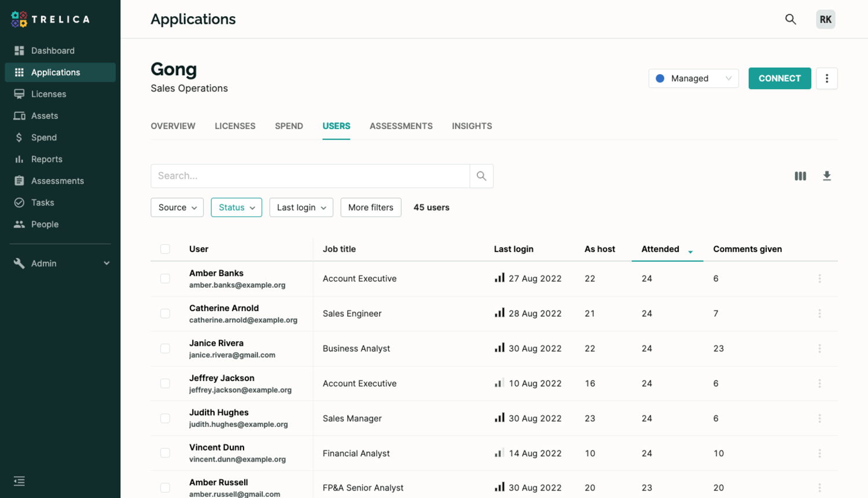
Task: Collapse the sidebar using bottom menu icon
Action: pyautogui.click(x=19, y=481)
